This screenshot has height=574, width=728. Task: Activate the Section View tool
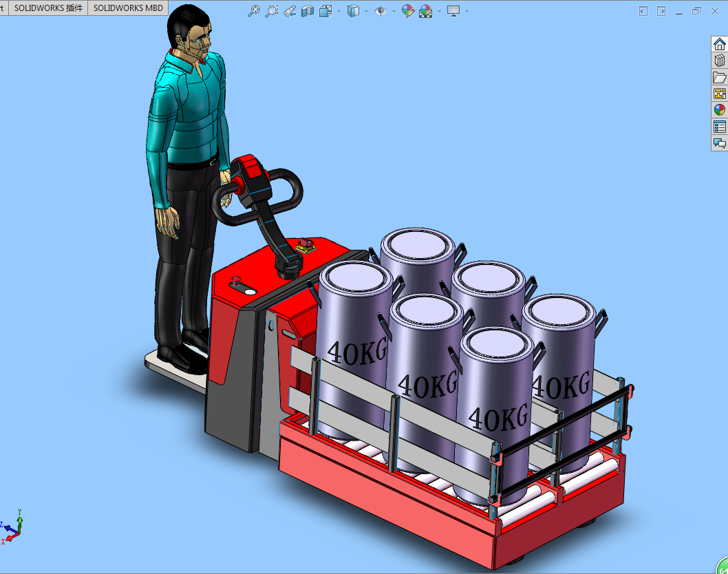308,11
